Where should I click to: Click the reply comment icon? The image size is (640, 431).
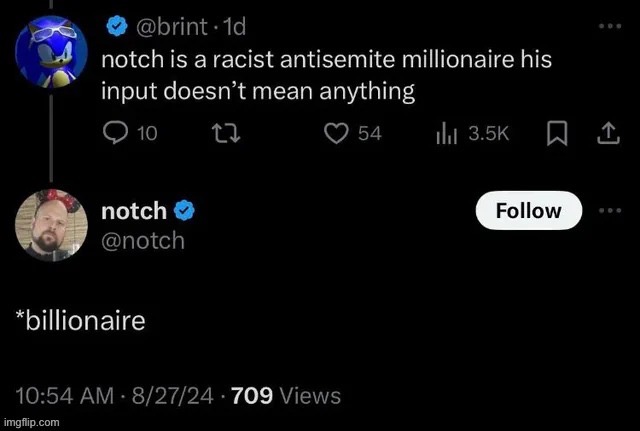pyautogui.click(x=116, y=134)
